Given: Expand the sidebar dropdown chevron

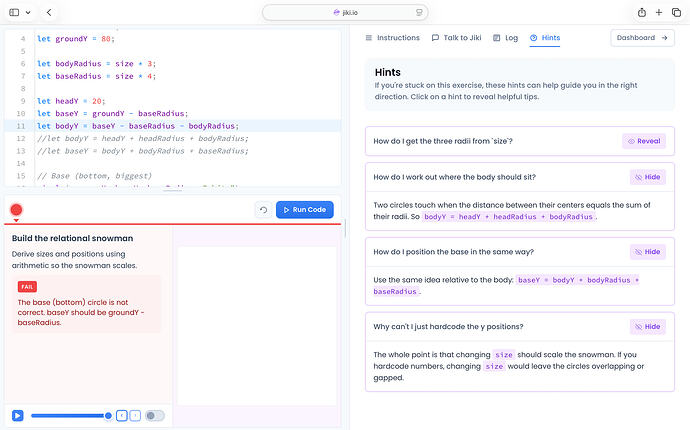Looking at the screenshot, I should pyautogui.click(x=28, y=12).
